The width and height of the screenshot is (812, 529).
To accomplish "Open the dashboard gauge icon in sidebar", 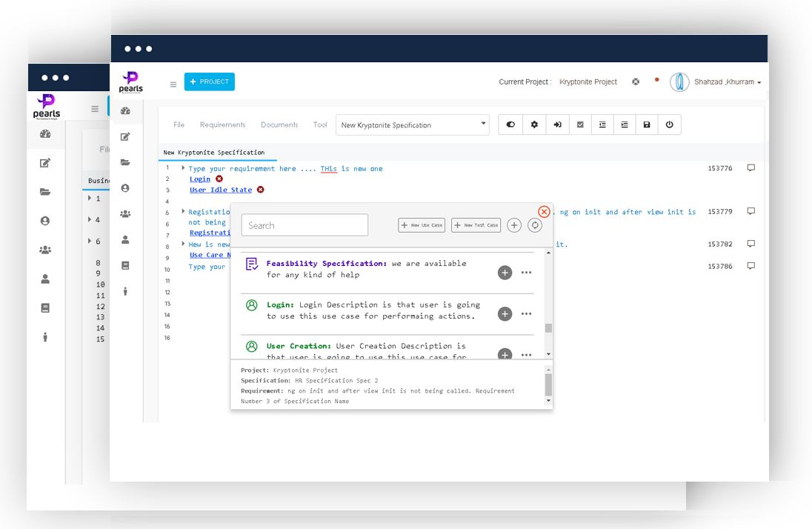I will click(125, 111).
